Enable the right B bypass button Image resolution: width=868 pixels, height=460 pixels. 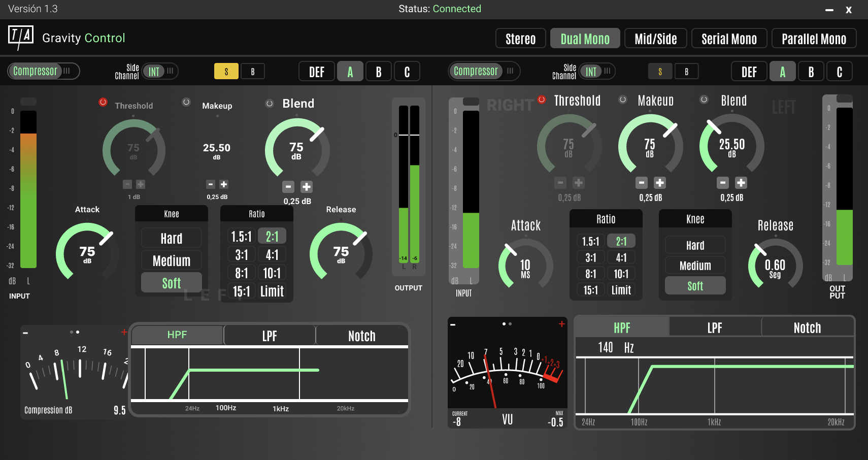pos(687,72)
